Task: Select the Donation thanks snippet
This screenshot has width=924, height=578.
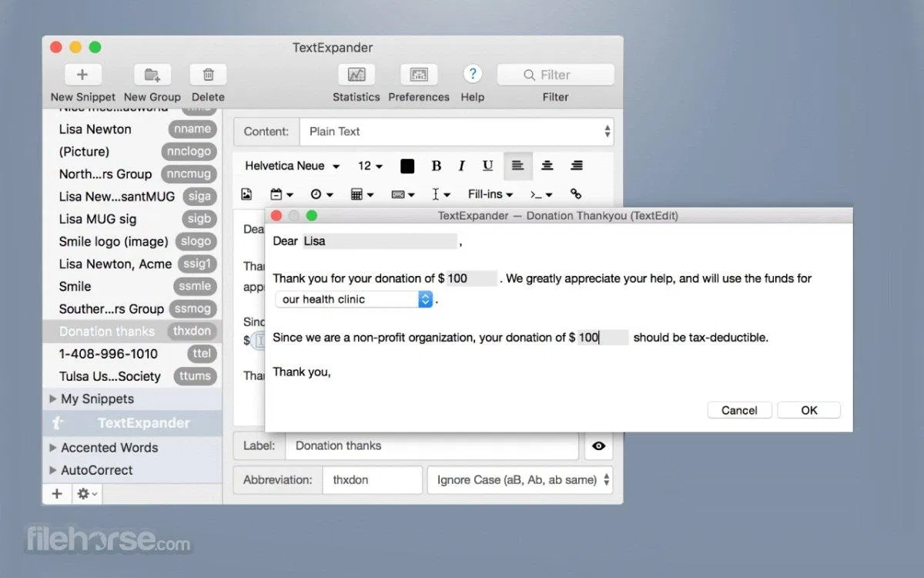Action: tap(132, 331)
